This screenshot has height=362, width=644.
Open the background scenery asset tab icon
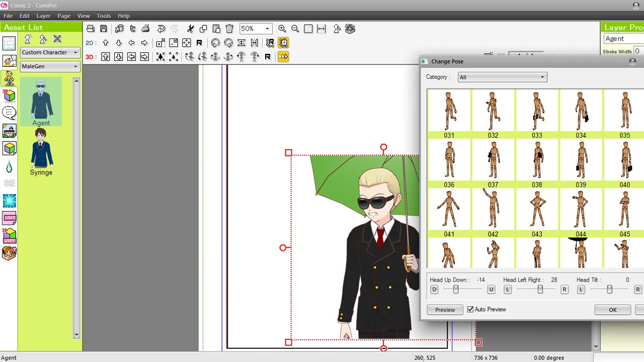(9, 131)
